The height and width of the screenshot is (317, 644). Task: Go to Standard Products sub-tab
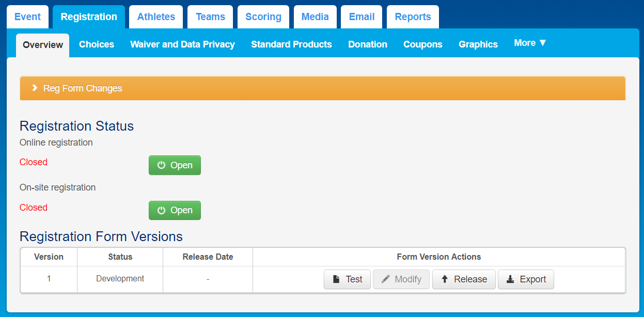point(291,44)
